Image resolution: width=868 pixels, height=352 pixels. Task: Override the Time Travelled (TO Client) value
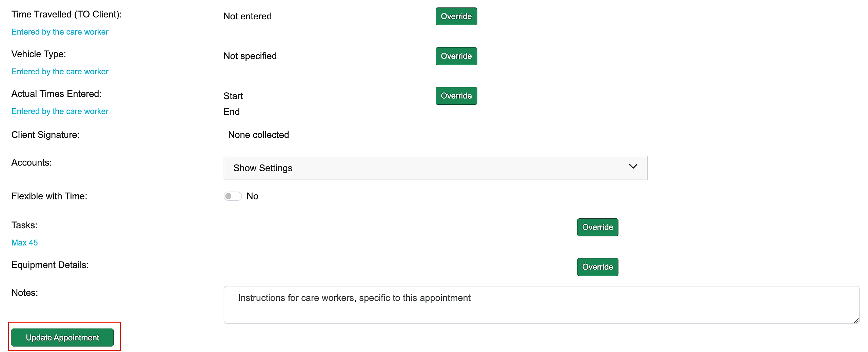pyautogui.click(x=456, y=16)
